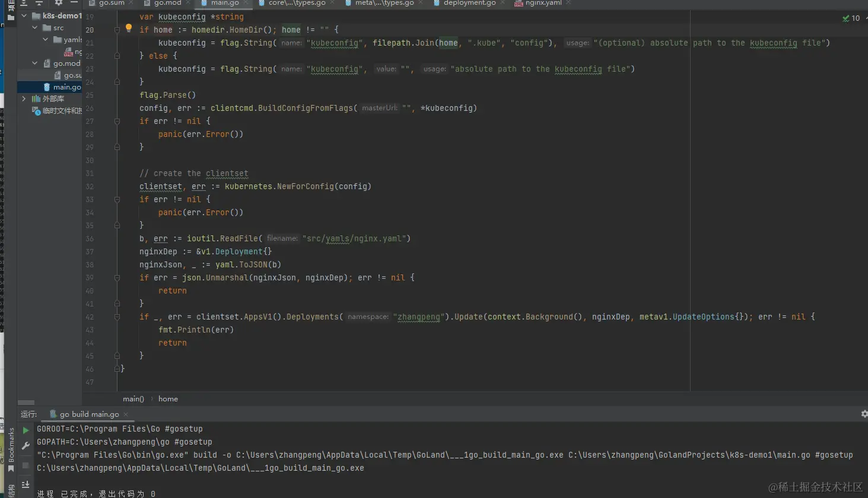Expand the 外部库 external libraries node

tap(24, 99)
